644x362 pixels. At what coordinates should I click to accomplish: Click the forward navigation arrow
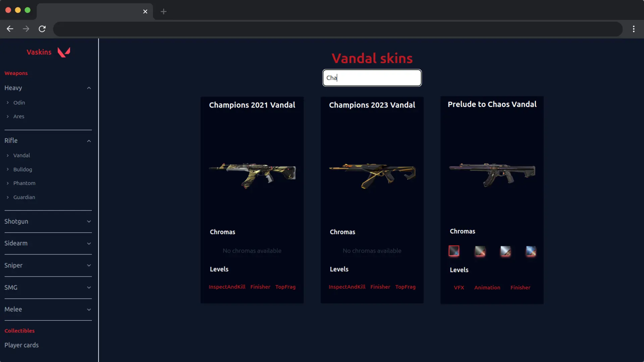[x=26, y=29]
